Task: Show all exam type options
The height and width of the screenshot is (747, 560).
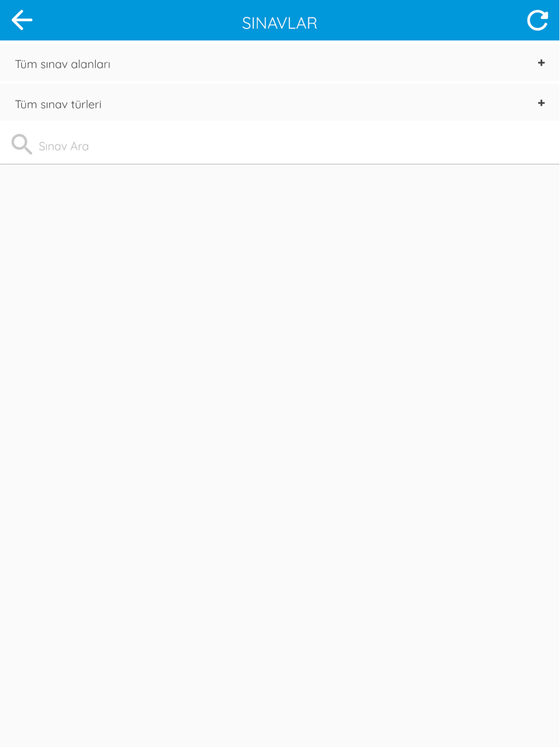Action: [x=280, y=104]
